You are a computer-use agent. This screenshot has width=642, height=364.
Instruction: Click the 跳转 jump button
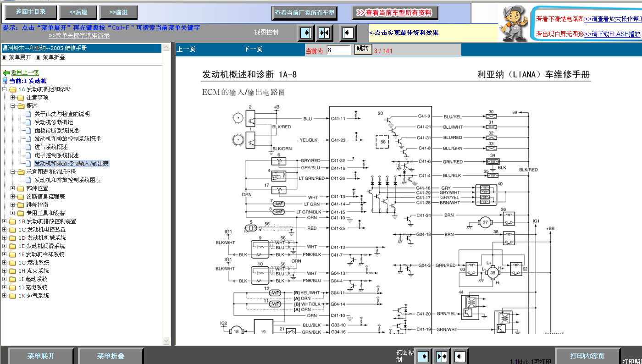pyautogui.click(x=362, y=50)
